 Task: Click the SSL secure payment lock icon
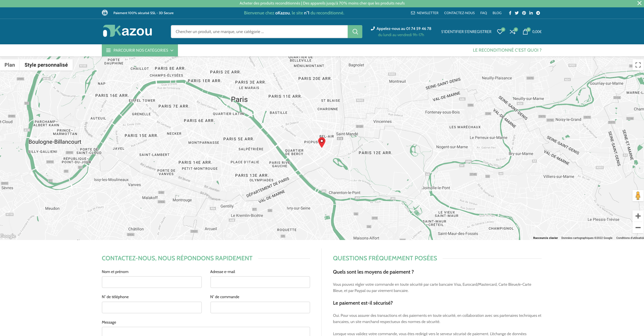(105, 13)
